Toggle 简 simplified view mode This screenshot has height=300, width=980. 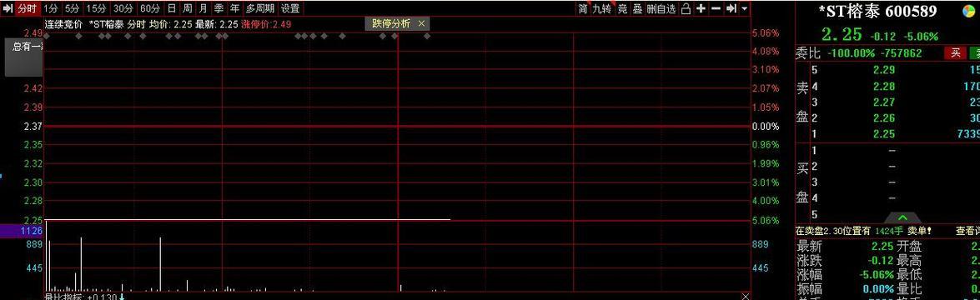coord(582,8)
